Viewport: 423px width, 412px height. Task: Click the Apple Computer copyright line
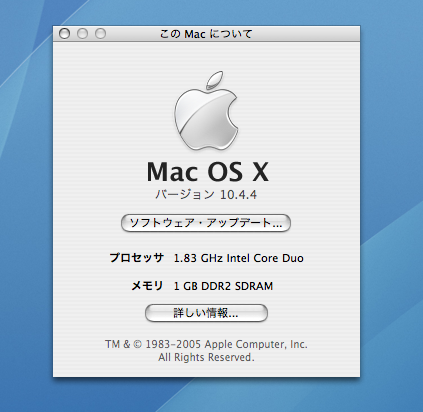[206, 344]
